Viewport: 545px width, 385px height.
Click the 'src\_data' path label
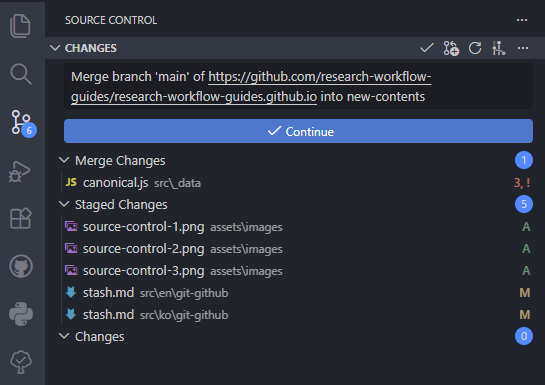point(177,183)
